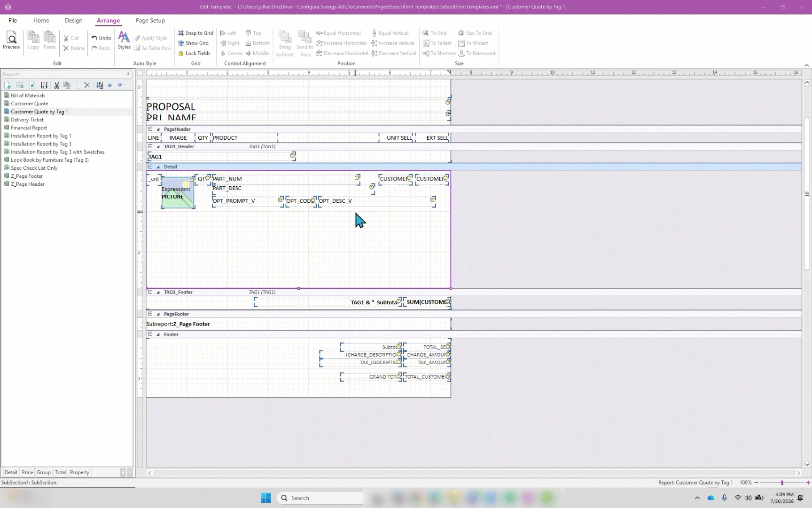Open the File menu
The width and height of the screenshot is (812, 508).
pos(13,20)
